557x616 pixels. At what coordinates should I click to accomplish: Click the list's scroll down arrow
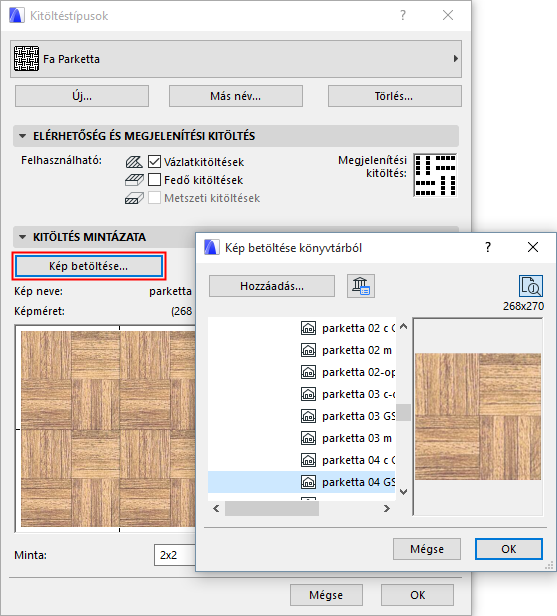click(403, 491)
